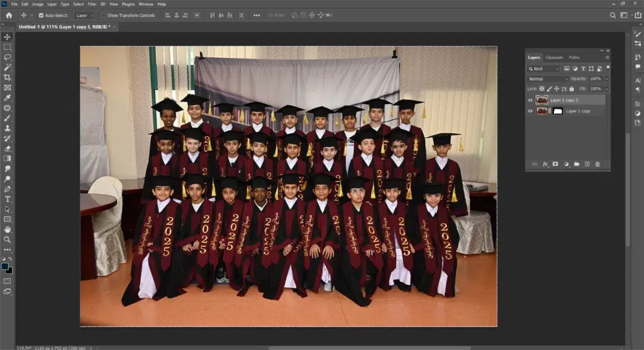
Task: Open the Window menu
Action: pyautogui.click(x=146, y=4)
